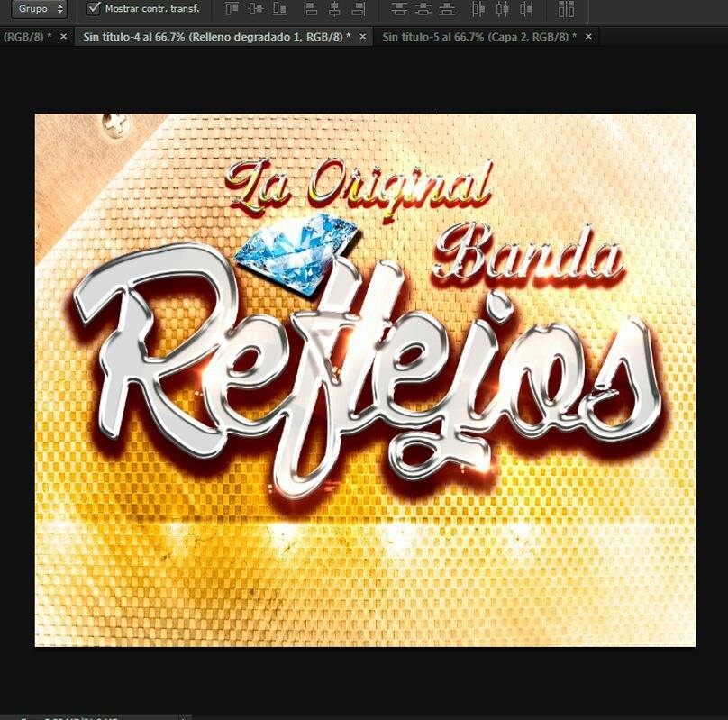Click Align left edges icon
728x720 pixels.
[x=311, y=8]
